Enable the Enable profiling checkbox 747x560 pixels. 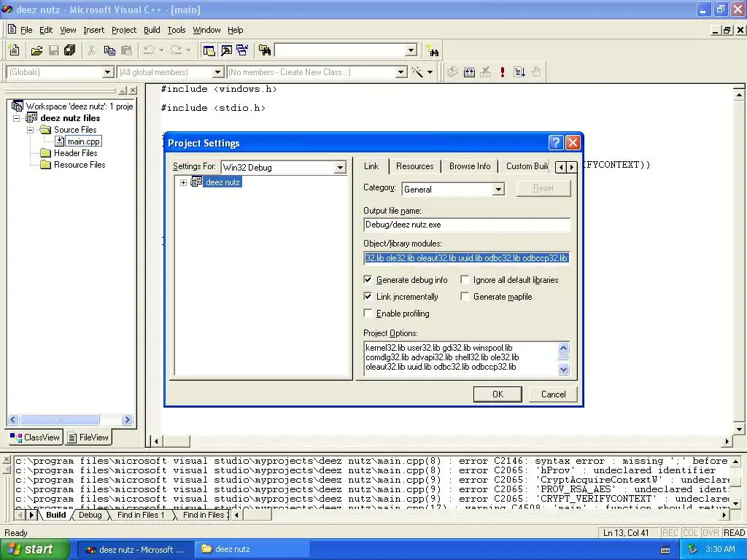click(x=368, y=313)
